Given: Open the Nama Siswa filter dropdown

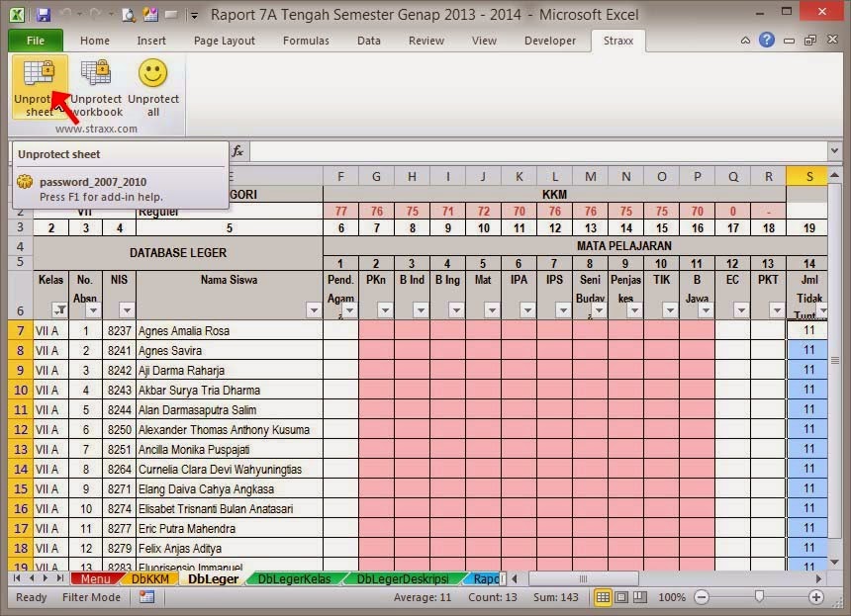Looking at the screenshot, I should [x=314, y=310].
